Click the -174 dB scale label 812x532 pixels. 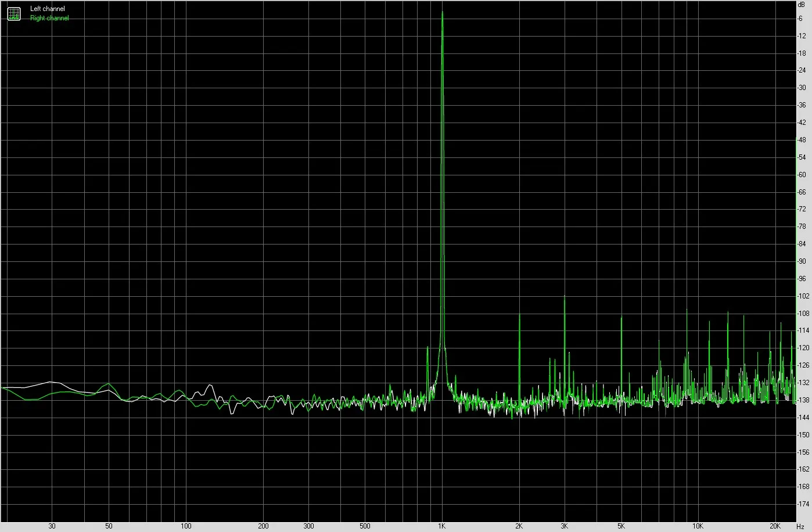point(803,504)
